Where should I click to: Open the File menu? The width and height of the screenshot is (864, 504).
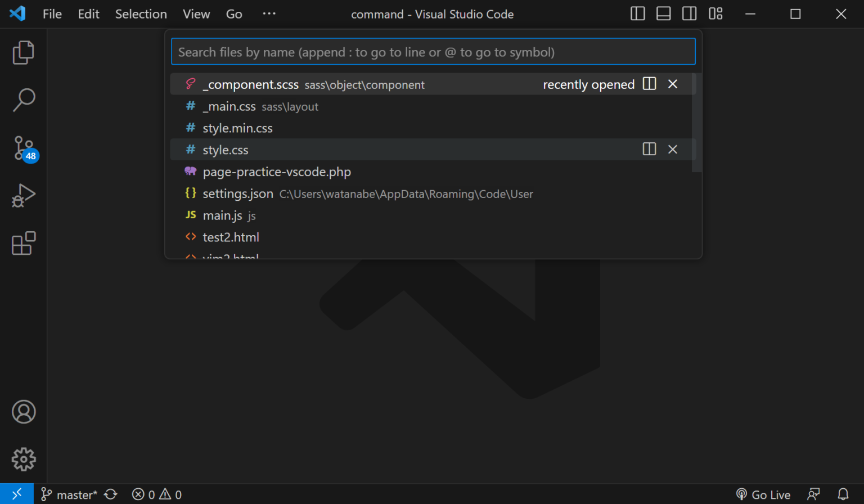pos(51,13)
